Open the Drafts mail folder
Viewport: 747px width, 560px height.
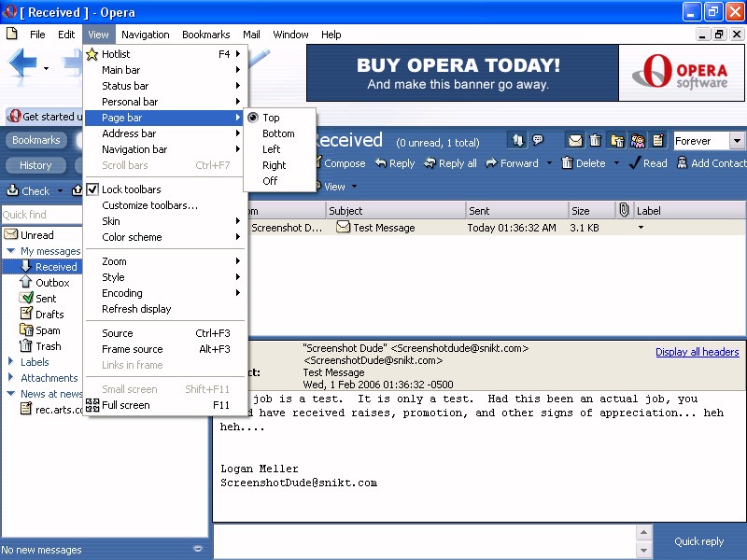tap(49, 315)
